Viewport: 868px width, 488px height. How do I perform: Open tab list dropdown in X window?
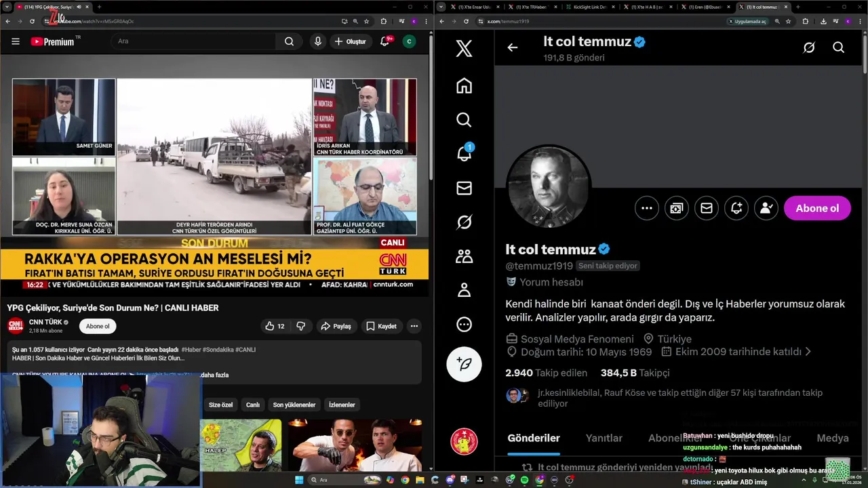tap(441, 7)
